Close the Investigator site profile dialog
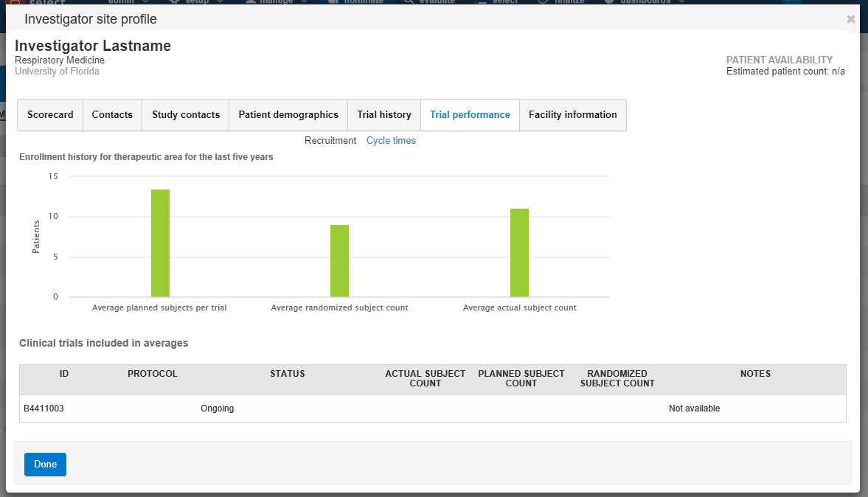The width and height of the screenshot is (868, 497). pos(851,19)
